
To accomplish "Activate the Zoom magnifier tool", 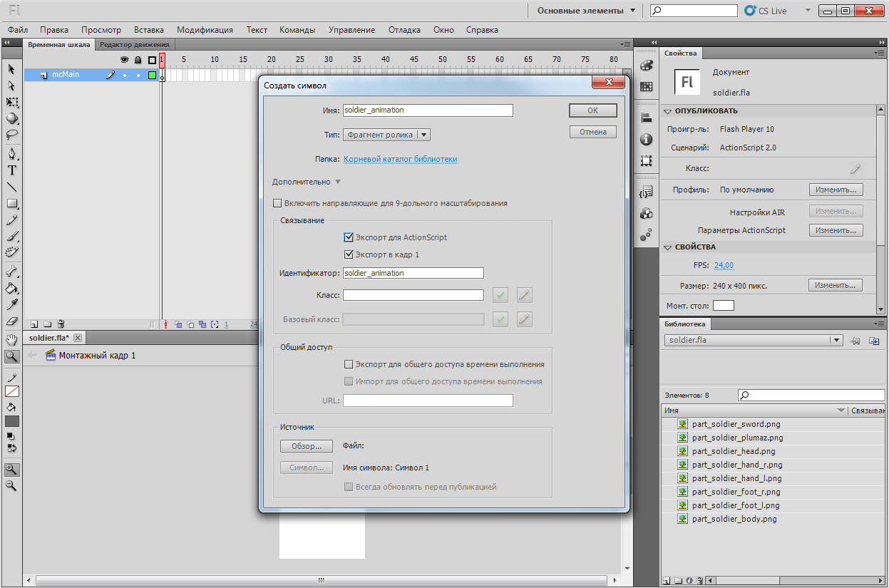I will (x=11, y=356).
